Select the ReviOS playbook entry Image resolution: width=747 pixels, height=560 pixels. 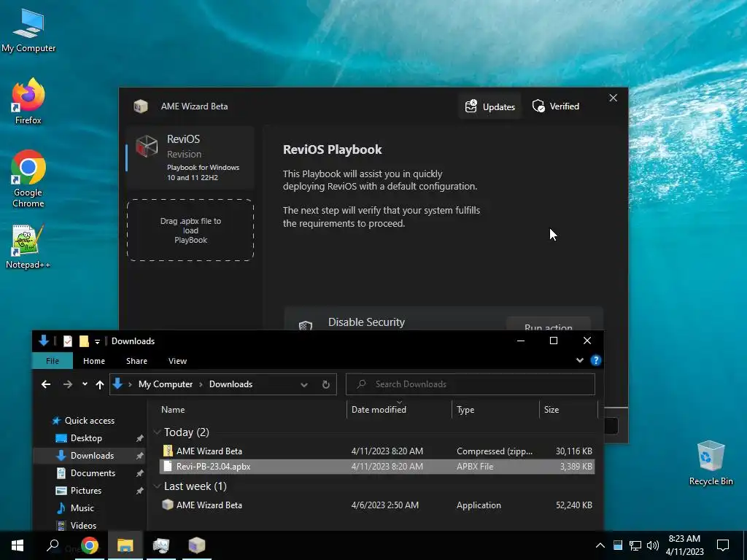[x=190, y=157]
